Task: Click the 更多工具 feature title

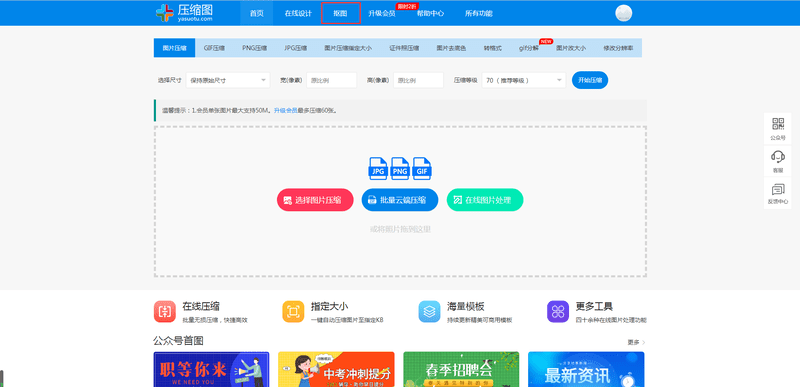Action: pos(594,306)
